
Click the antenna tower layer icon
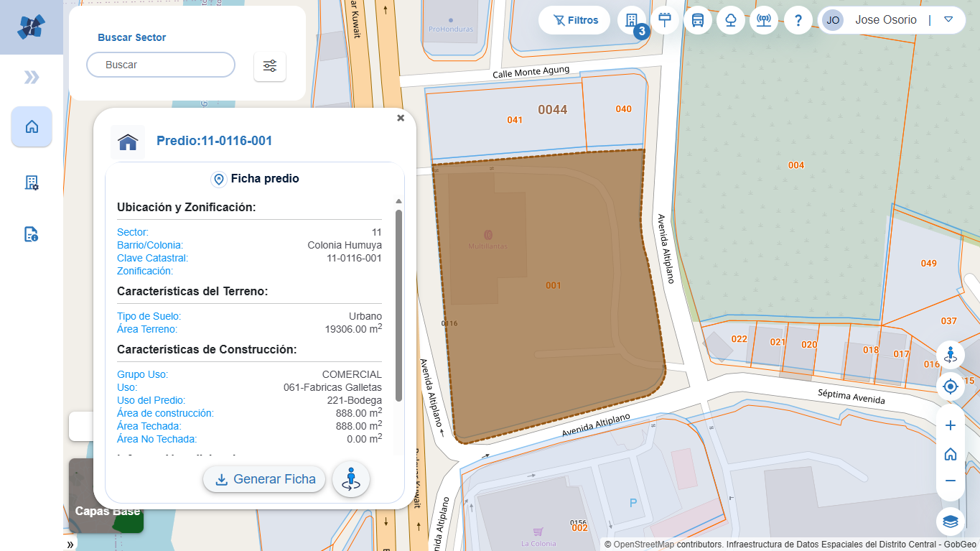[x=764, y=20]
